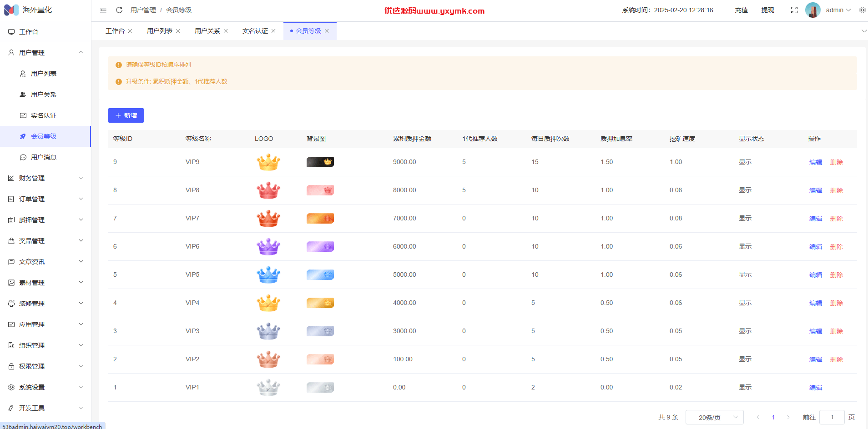The height and width of the screenshot is (429, 868).
Task: Click page jump input field
Action: pyautogui.click(x=832, y=417)
